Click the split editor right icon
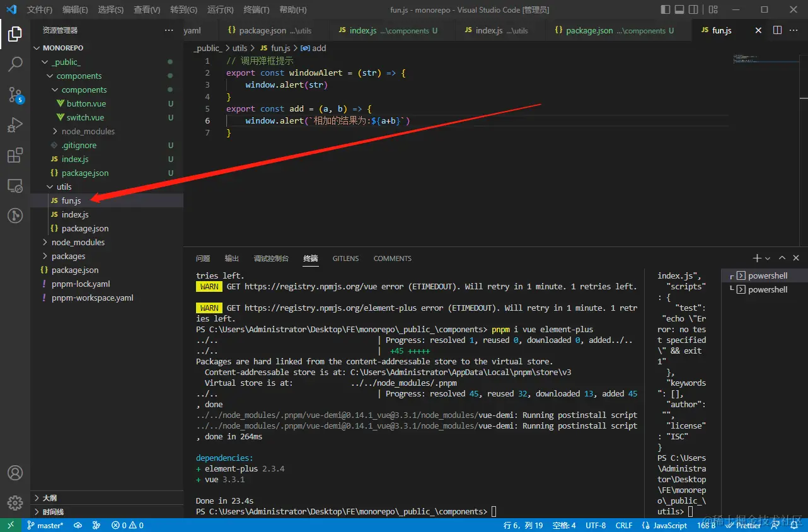Image resolution: width=808 pixels, height=532 pixels. click(x=777, y=30)
